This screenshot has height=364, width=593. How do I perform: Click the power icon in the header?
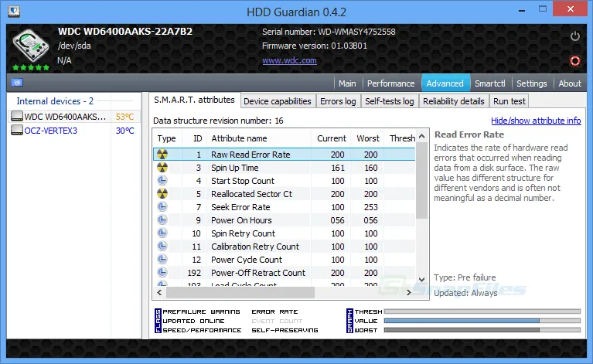point(575,36)
